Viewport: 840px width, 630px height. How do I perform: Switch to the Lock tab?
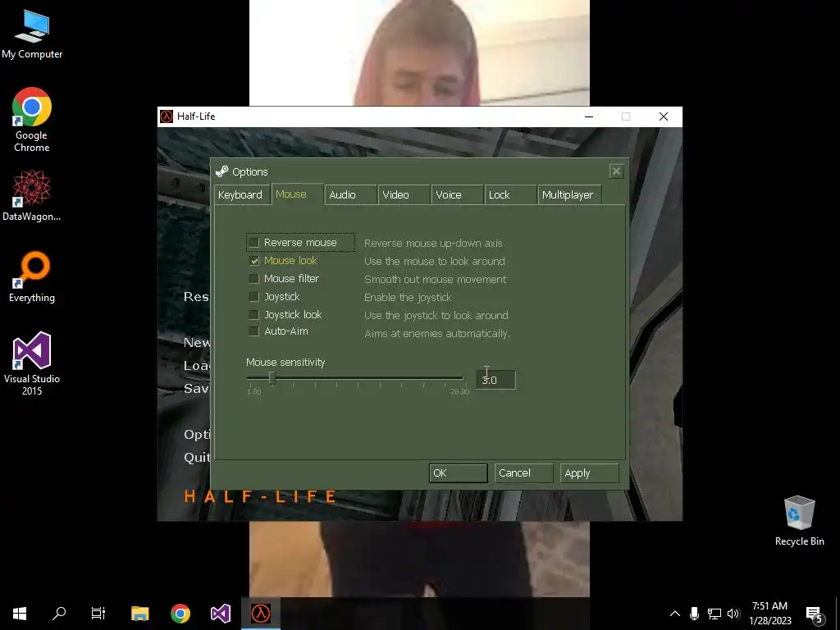(510, 195)
